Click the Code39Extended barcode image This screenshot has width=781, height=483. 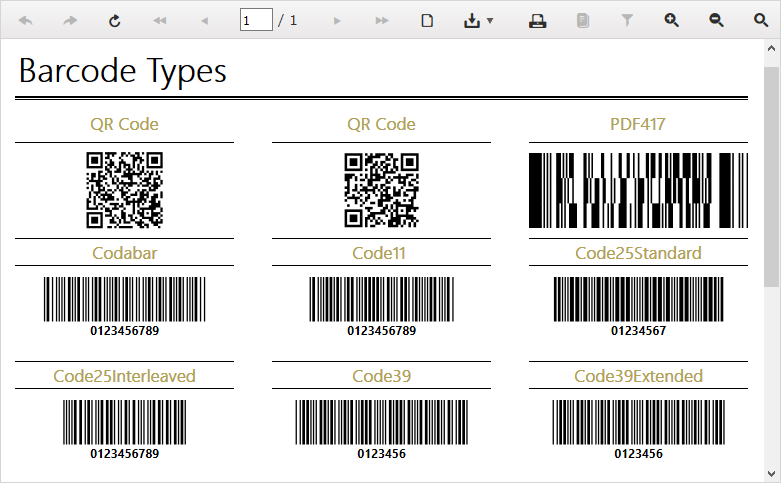coord(639,422)
